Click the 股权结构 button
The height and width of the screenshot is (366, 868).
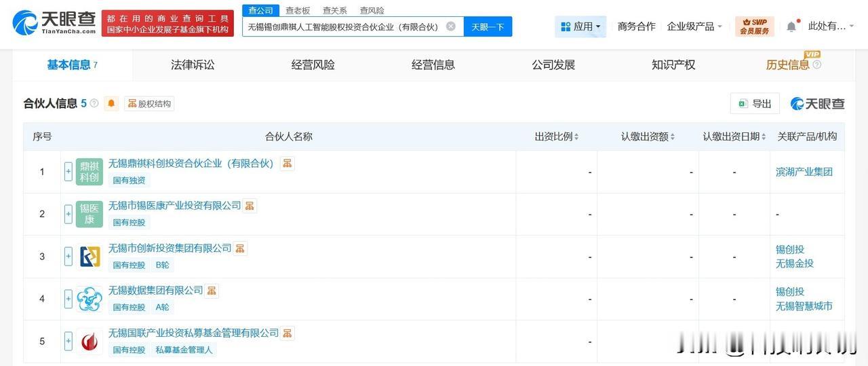[x=149, y=103]
